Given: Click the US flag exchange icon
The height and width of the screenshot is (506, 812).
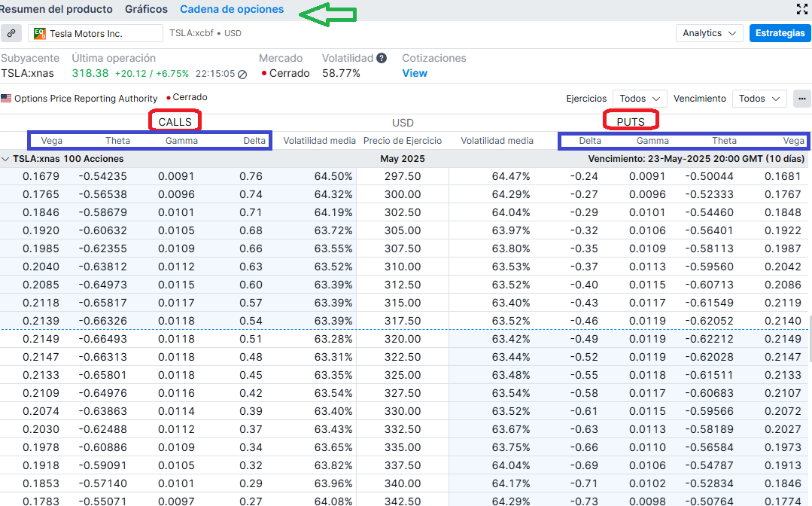Looking at the screenshot, I should pos(6,99).
